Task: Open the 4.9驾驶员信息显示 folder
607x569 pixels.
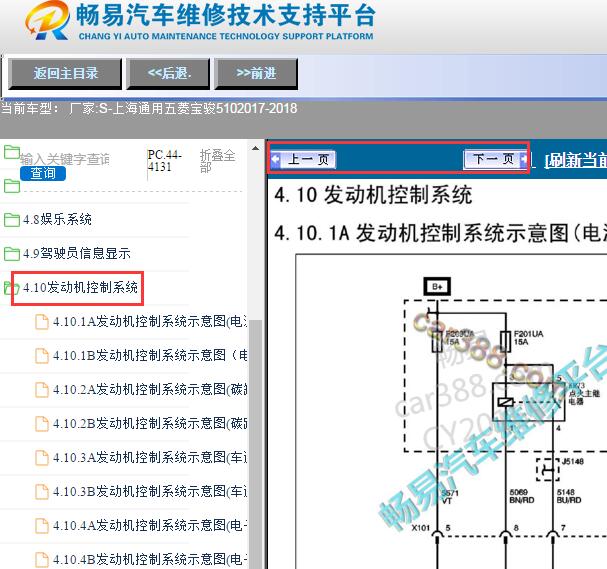Action: click(x=77, y=254)
